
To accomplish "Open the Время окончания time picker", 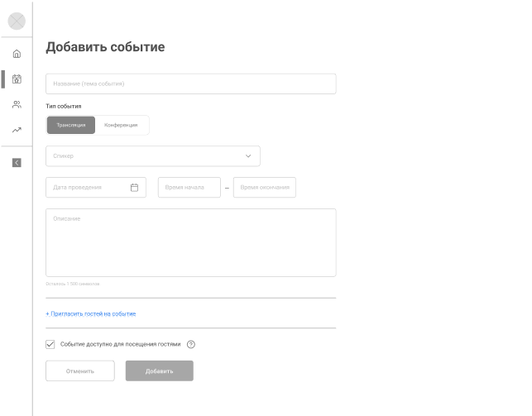I will [x=264, y=188].
